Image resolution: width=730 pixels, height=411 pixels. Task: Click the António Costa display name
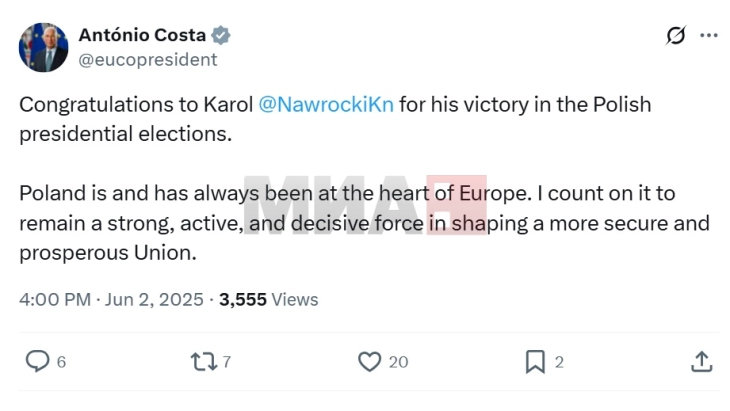tap(142, 35)
